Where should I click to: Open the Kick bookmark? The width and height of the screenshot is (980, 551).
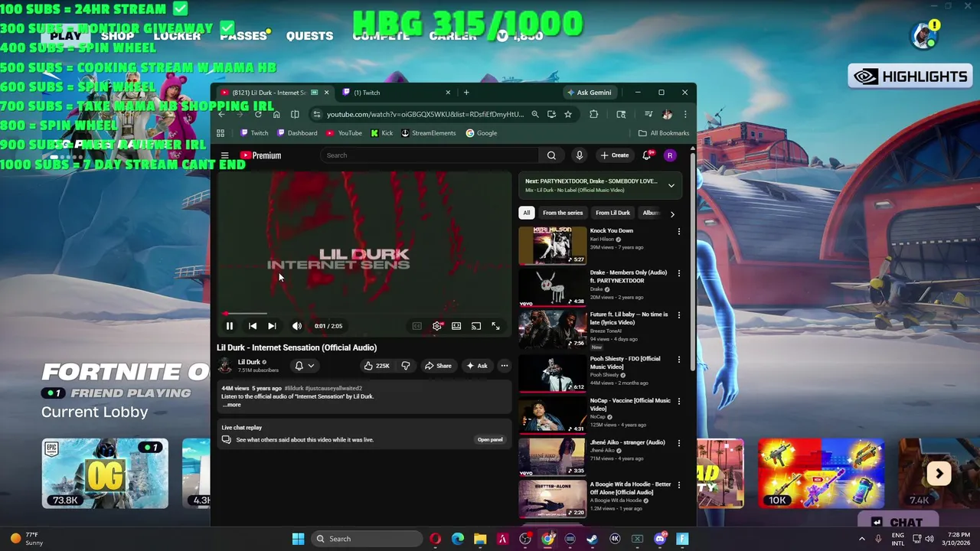(381, 133)
